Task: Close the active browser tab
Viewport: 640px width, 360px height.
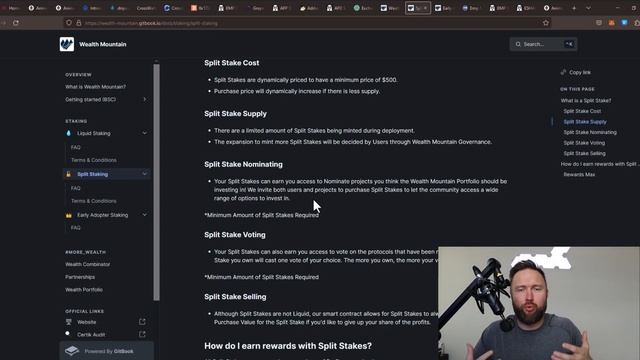Action: [425, 8]
